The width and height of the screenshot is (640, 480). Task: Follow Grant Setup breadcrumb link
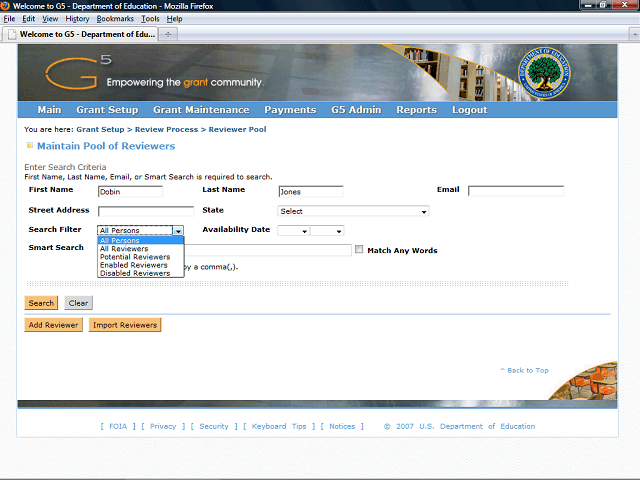100,129
